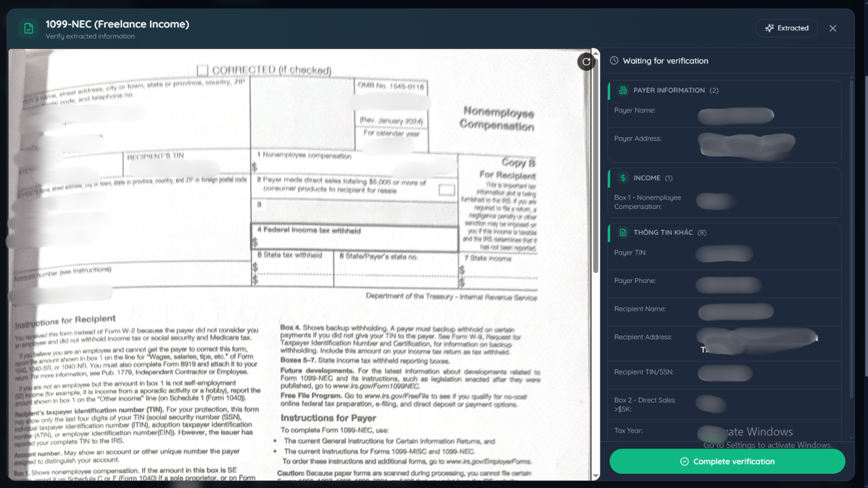Click the Extracted status badge

point(786,28)
